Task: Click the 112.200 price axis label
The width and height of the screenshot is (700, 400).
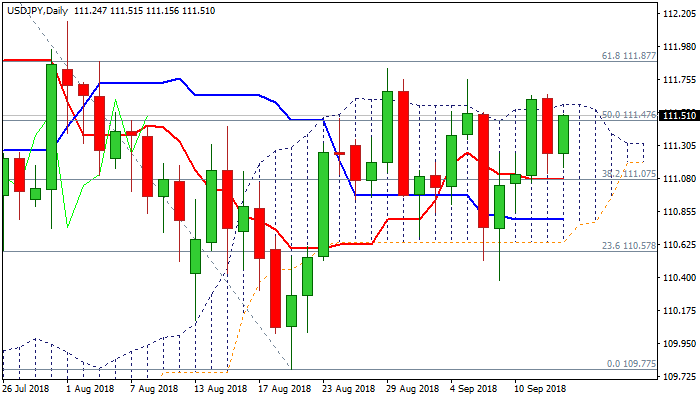Action: pos(678,15)
